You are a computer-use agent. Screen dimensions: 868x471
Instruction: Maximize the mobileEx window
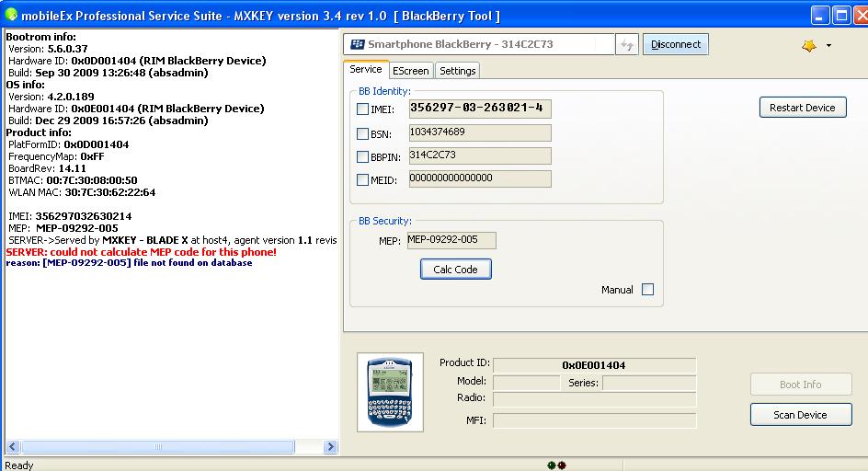tap(842, 16)
